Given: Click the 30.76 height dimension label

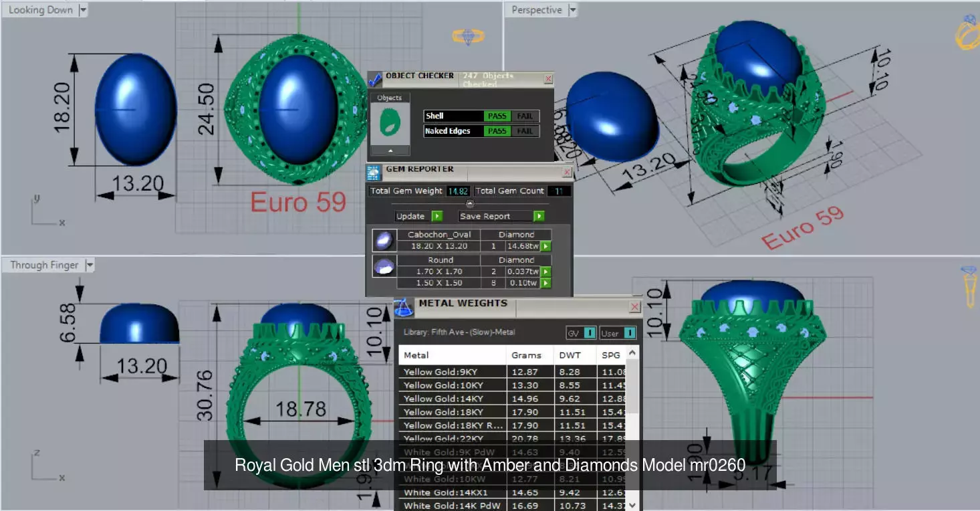Looking at the screenshot, I should click(x=205, y=395).
